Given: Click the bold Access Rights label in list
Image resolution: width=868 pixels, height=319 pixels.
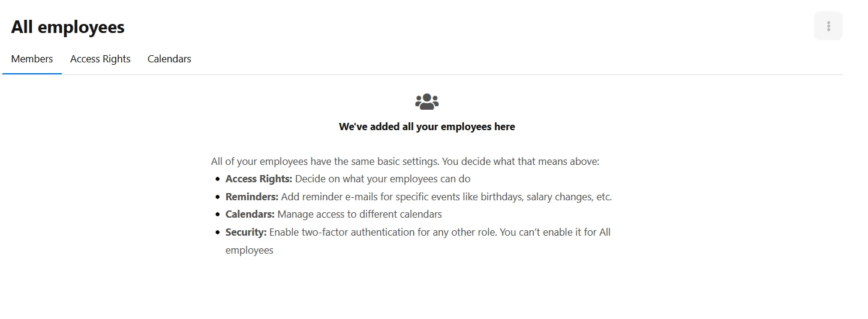Looking at the screenshot, I should click(x=259, y=179).
